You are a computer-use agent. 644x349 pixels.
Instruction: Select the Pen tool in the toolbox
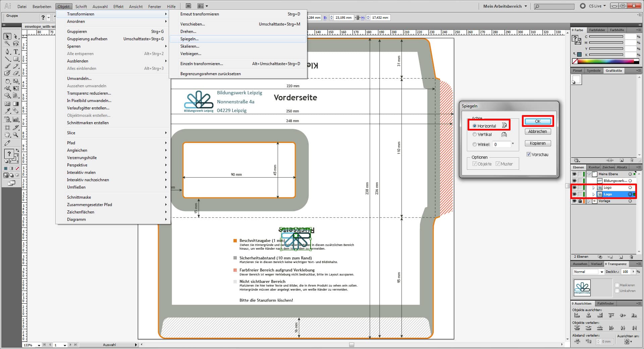pyautogui.click(x=7, y=52)
